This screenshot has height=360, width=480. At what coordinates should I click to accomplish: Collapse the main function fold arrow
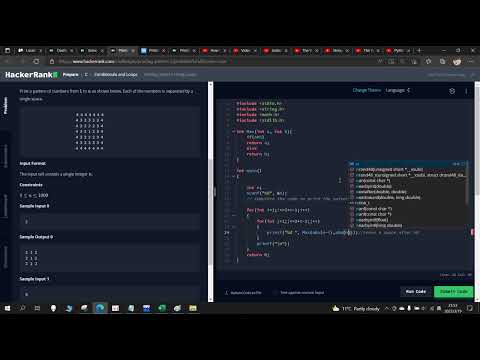(x=233, y=176)
